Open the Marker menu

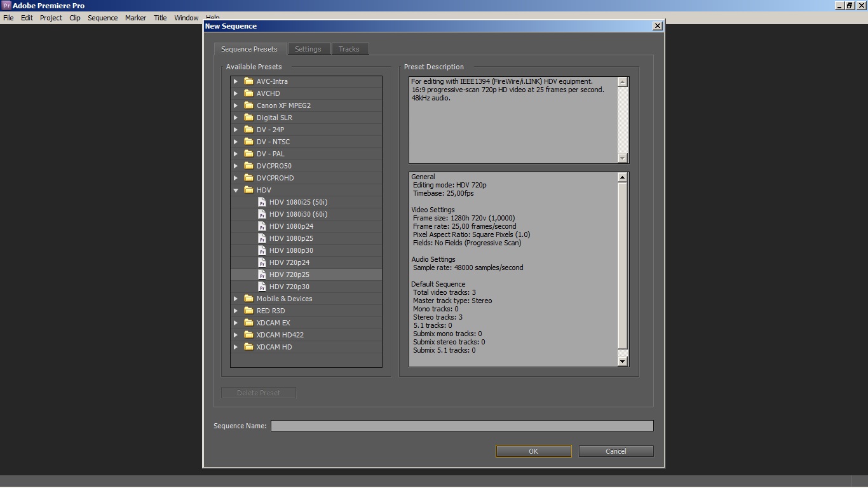coord(135,18)
